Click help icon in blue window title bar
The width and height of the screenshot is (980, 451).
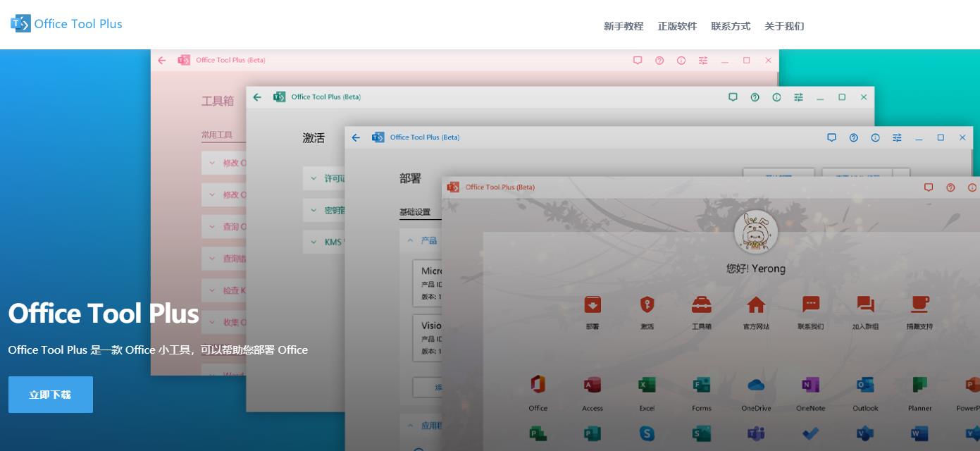point(853,137)
